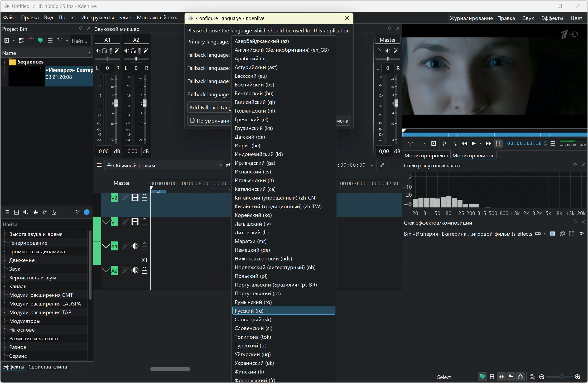Toggle snapping magnet icon in status bar
The height and width of the screenshot is (383, 588).
click(520, 377)
